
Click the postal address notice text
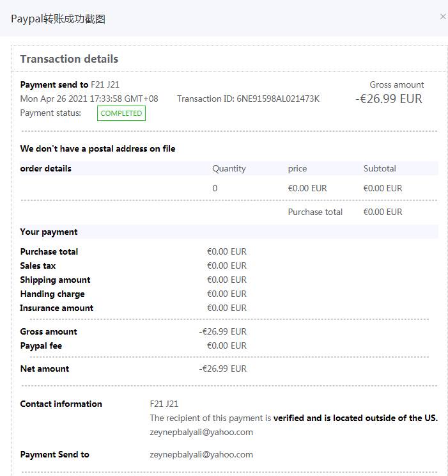tap(98, 148)
